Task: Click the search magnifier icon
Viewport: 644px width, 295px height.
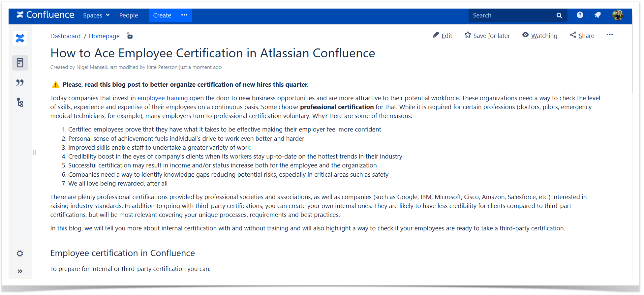Action: pyautogui.click(x=559, y=15)
